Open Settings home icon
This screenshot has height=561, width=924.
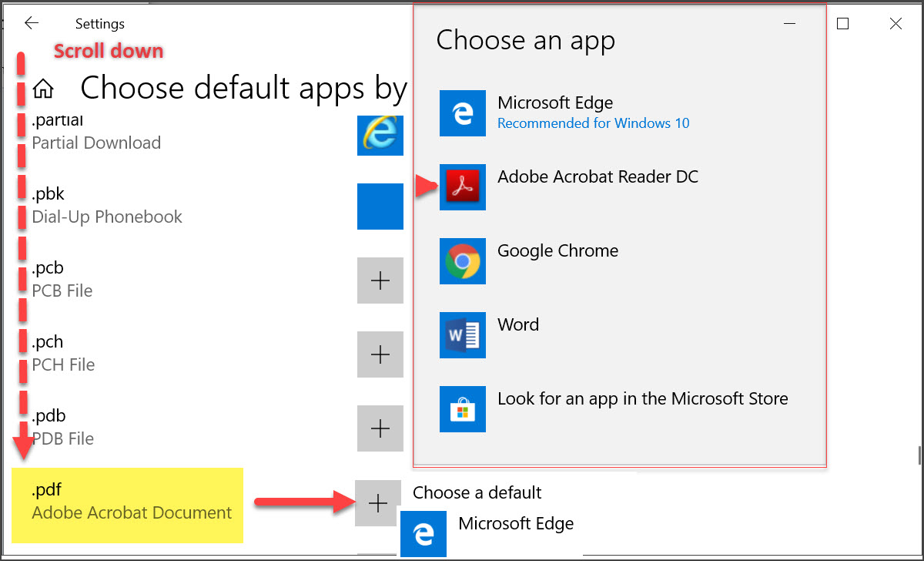pos(43,89)
